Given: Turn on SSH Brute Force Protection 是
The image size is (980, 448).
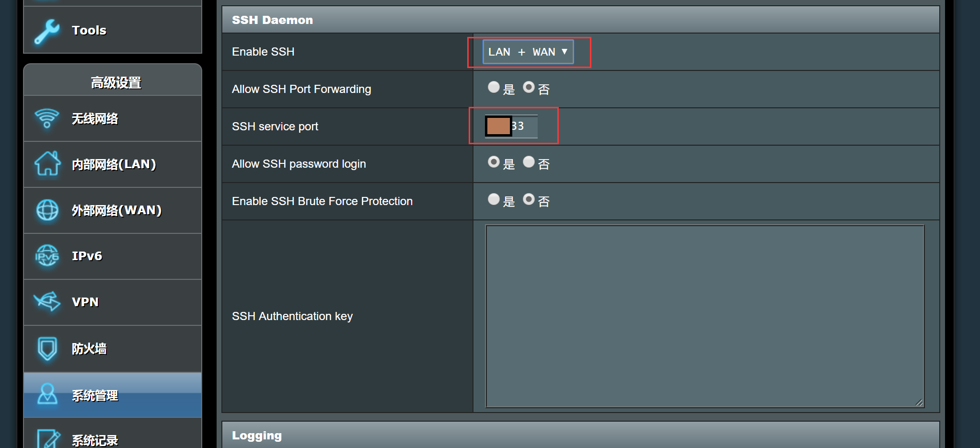Looking at the screenshot, I should click(494, 199).
